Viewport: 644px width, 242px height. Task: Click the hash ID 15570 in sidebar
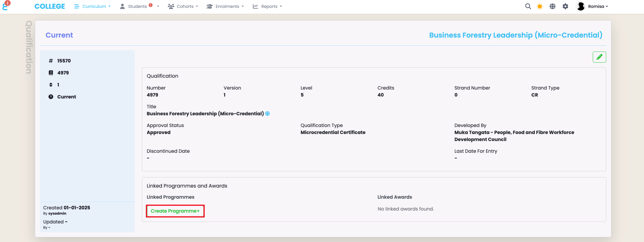pos(64,61)
